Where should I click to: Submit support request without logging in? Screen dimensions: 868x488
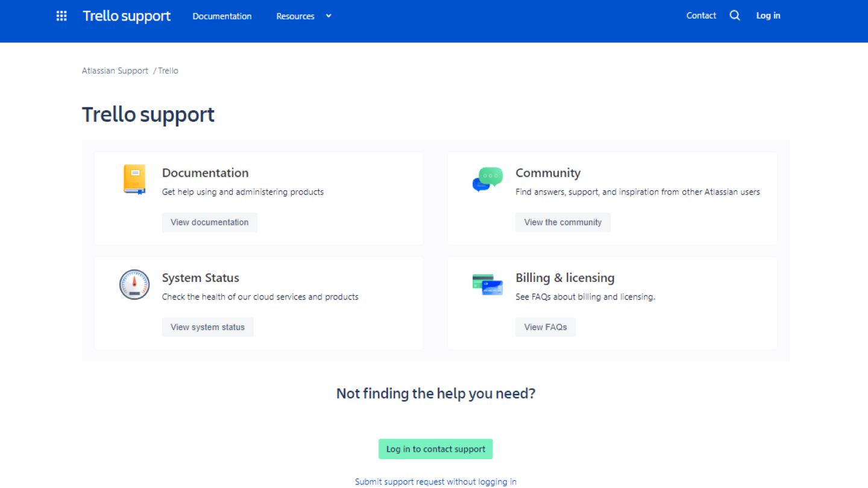(x=436, y=481)
